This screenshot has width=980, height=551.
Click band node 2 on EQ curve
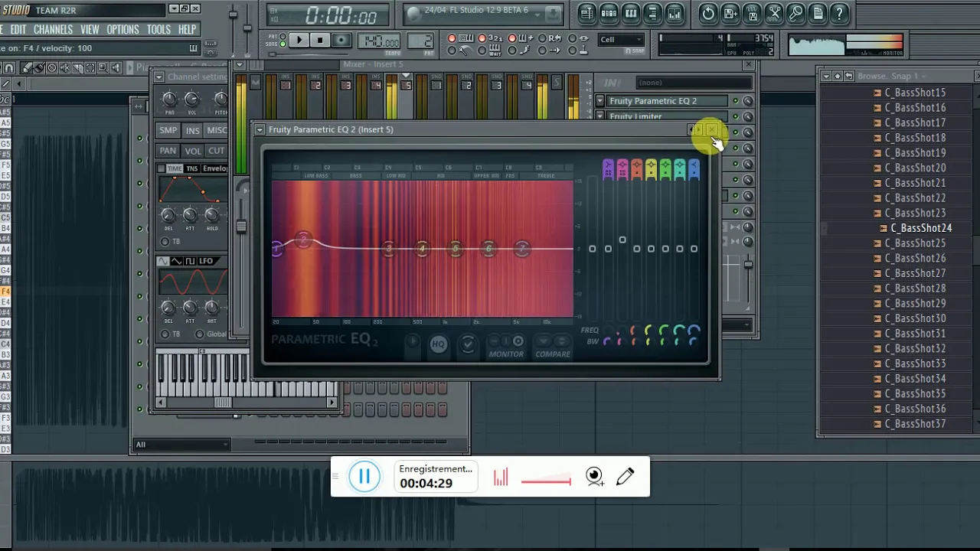(x=303, y=240)
